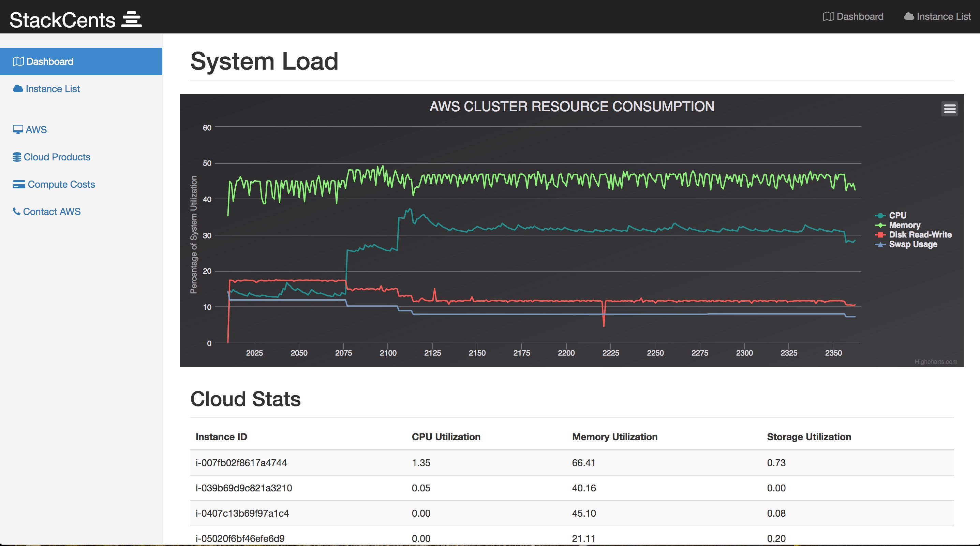Click the database icon beside Cloud Products
The width and height of the screenshot is (980, 546).
[x=17, y=157]
